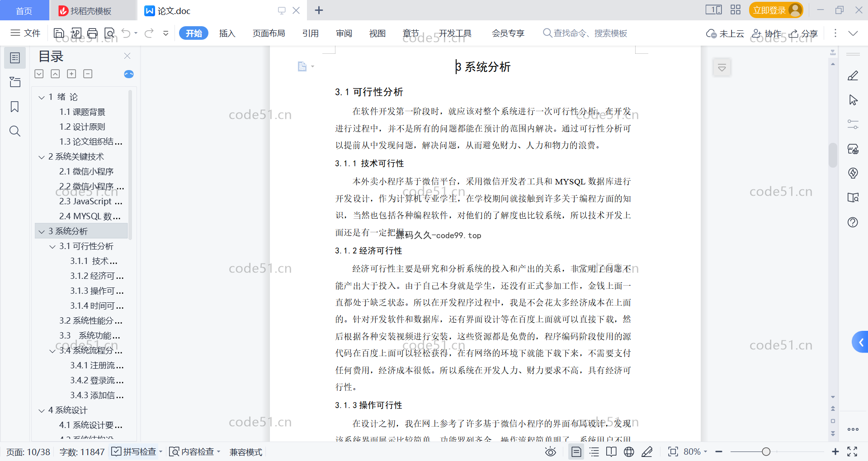The width and height of the screenshot is (868, 461).
Task: Click fit page icon in status bar
Action: coord(673,452)
